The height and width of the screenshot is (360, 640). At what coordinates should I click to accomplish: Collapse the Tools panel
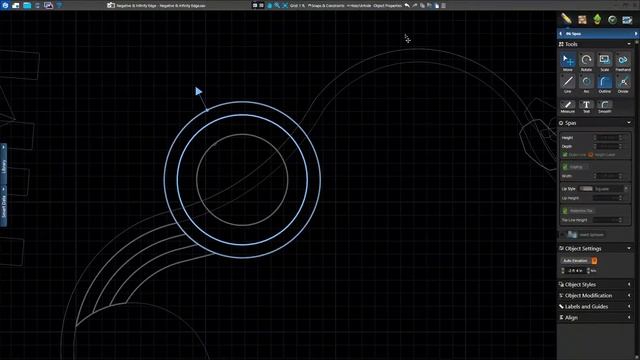(629, 44)
